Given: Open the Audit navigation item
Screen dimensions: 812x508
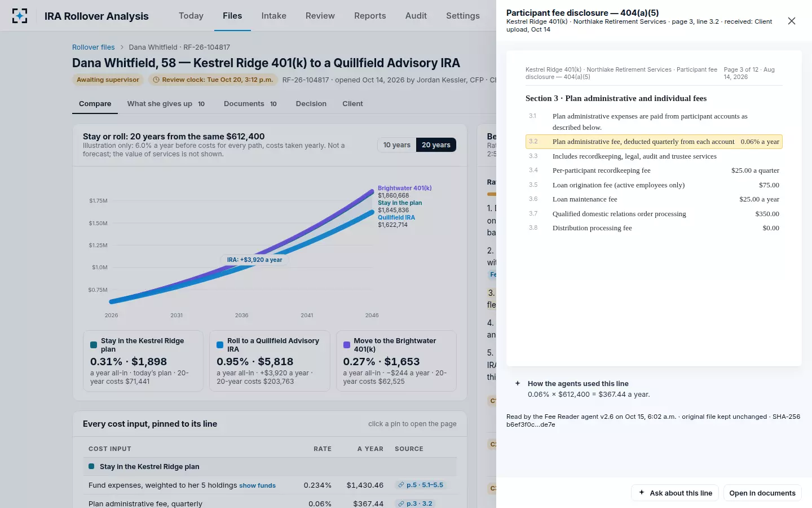Looking at the screenshot, I should click(416, 16).
